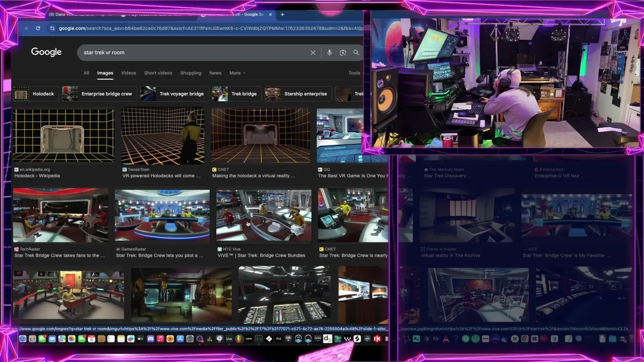Open TechRadar Bridge Crew image result
This screenshot has height=362, width=644.
click(60, 216)
